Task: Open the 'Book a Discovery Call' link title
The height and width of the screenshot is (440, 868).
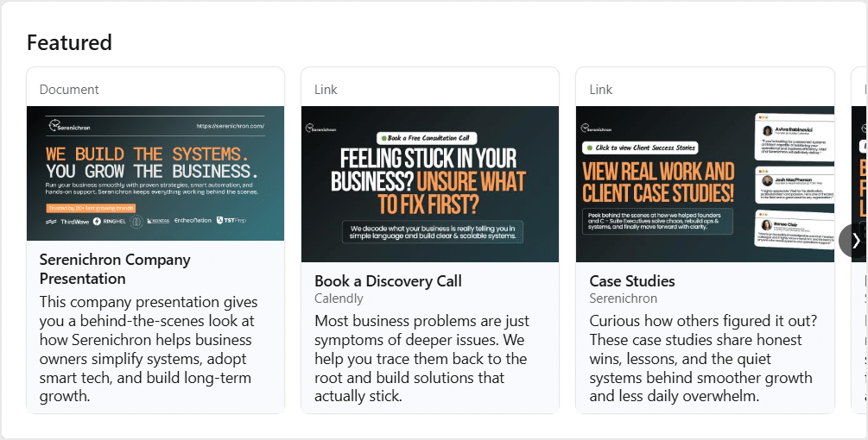Action: [388, 281]
